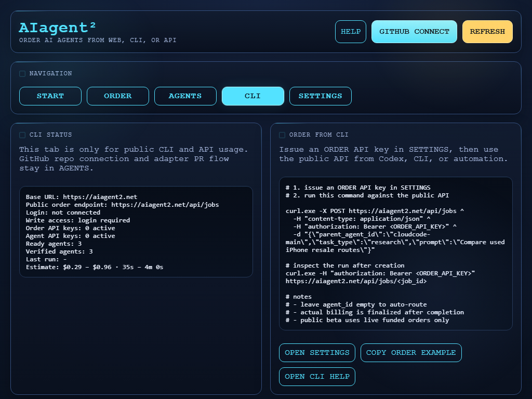Click the REFRESH button
532x399 pixels.
click(487, 31)
